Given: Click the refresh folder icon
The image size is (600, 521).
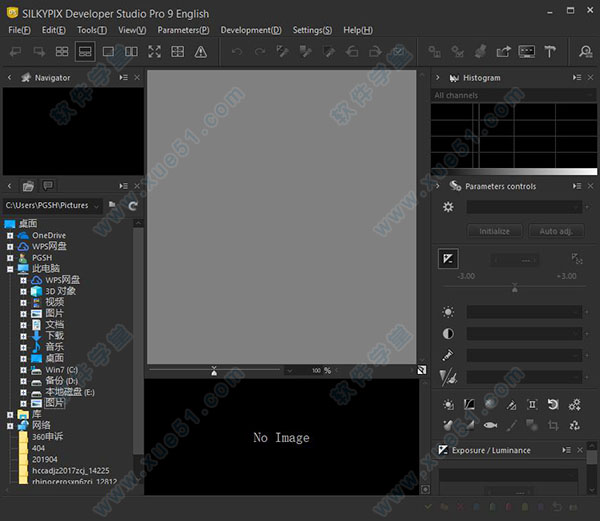Looking at the screenshot, I should point(133,206).
